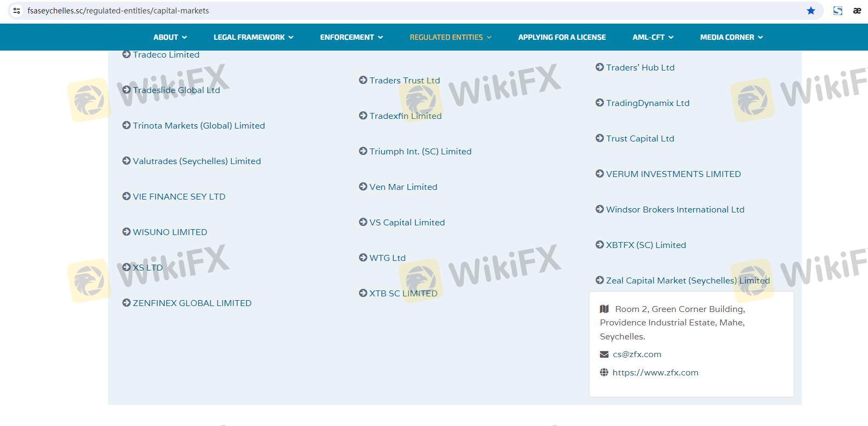Click arrow icon beside Zeal Capital Market
Viewport: 868px width, 426px height.
[x=600, y=280]
